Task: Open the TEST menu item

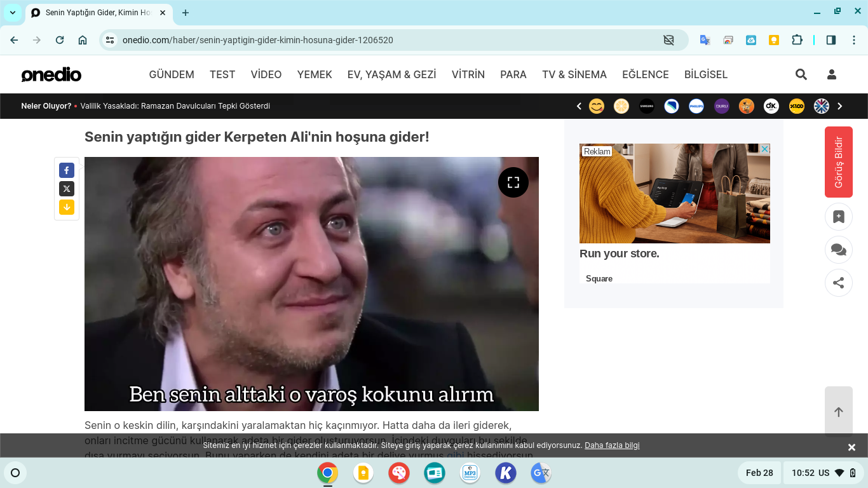Action: point(222,74)
